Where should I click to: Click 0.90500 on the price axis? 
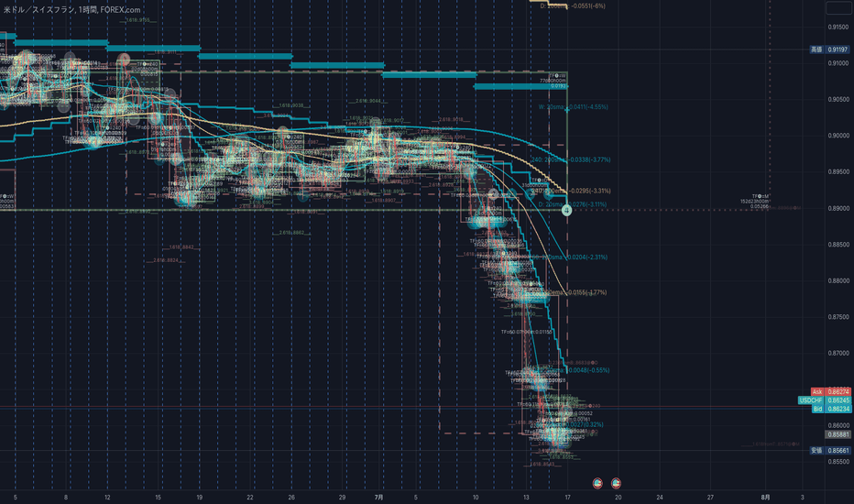click(x=838, y=99)
